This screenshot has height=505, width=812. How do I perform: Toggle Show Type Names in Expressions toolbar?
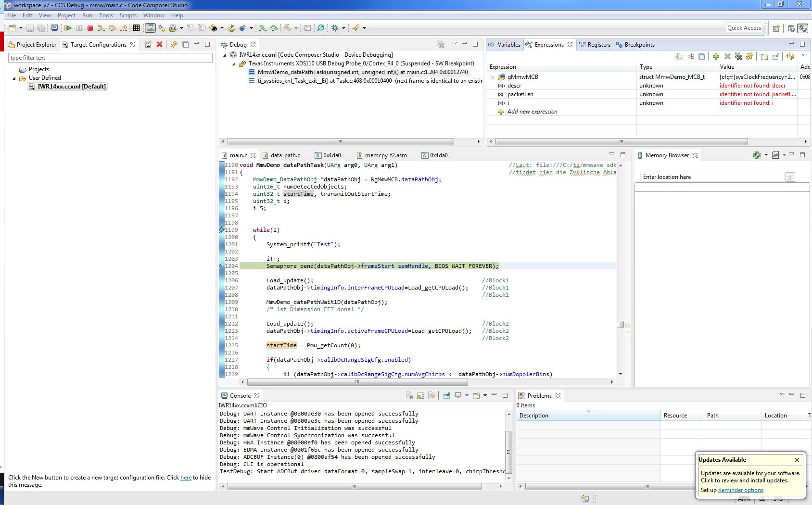click(679, 57)
